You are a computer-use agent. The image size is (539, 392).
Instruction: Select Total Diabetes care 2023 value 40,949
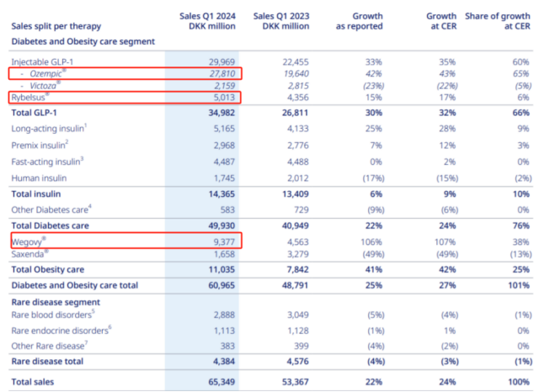295,226
